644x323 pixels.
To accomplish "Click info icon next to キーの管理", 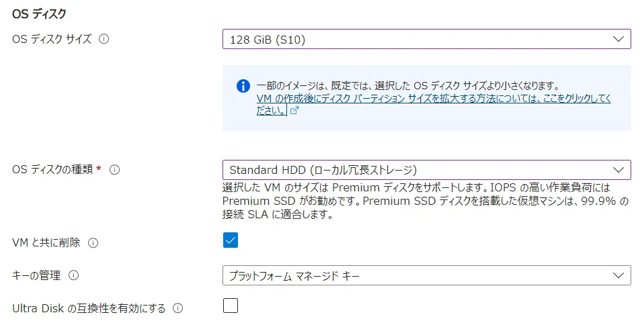I will click(73, 275).
